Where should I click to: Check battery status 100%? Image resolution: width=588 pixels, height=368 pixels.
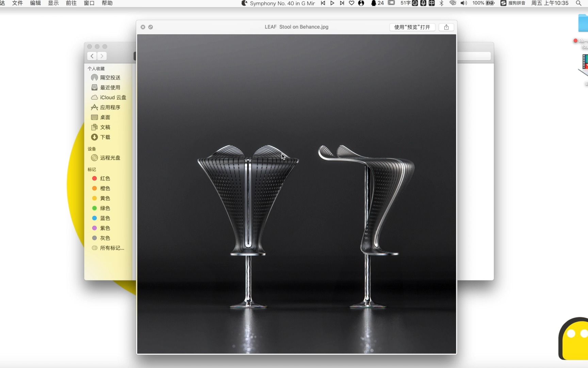483,3
